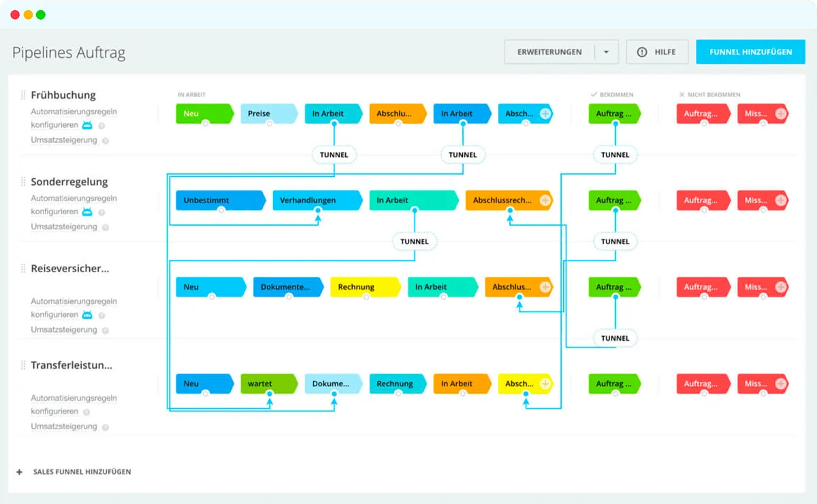Click the green macOS maximize button
The width and height of the screenshot is (817, 504).
click(41, 14)
